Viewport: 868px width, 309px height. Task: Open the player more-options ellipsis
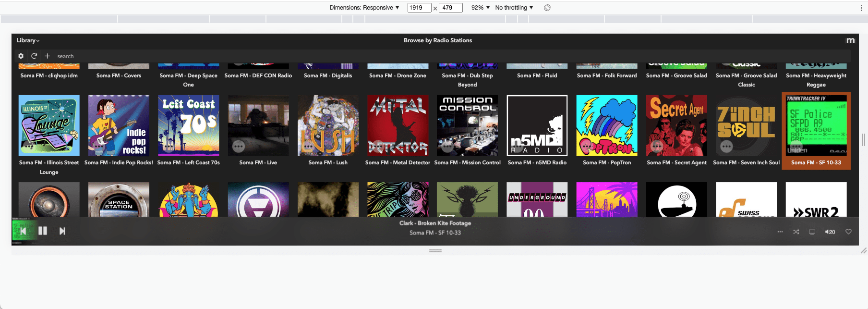[x=780, y=232]
